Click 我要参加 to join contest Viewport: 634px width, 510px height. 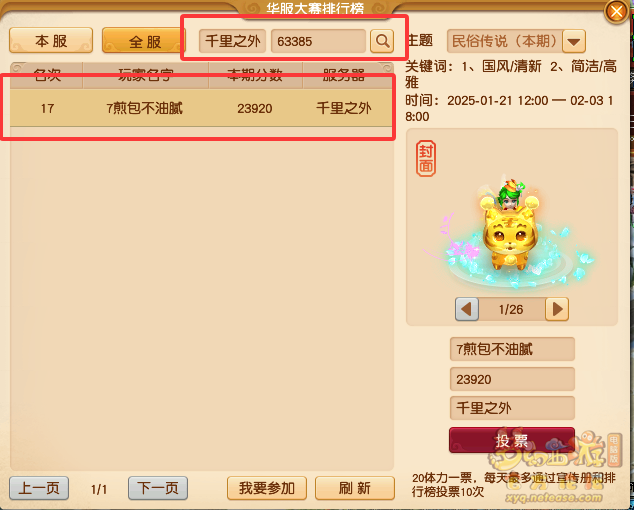tap(267, 488)
